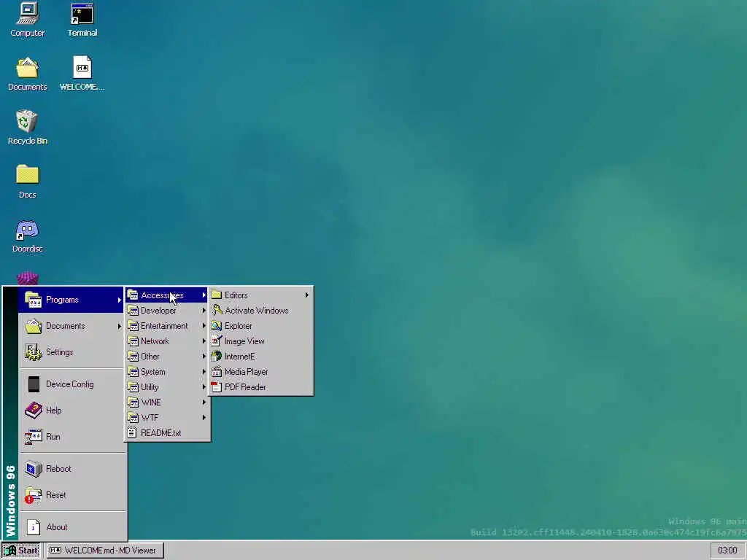Click the Help book icon

point(34,411)
